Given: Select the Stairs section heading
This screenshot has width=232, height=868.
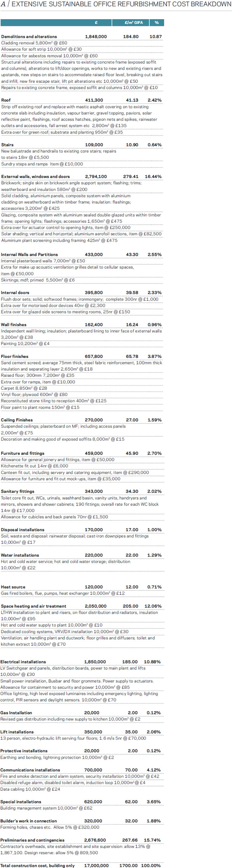Looking at the screenshot, I should [7, 145].
